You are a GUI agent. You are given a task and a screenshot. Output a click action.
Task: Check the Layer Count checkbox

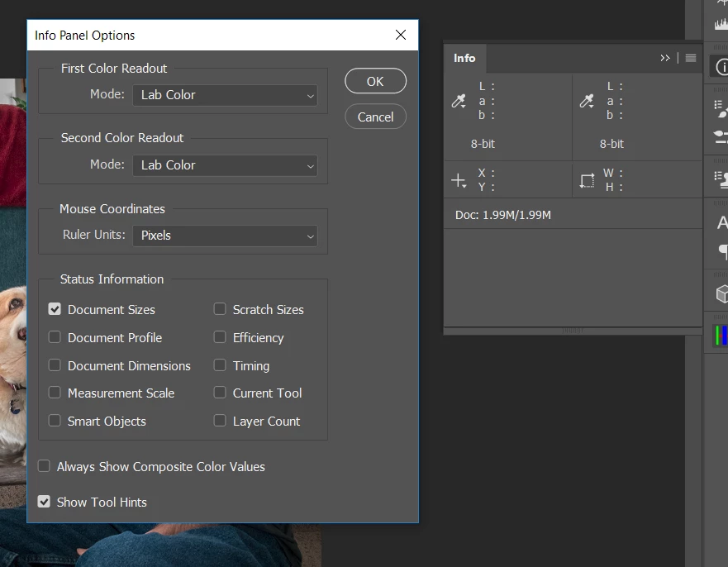[x=220, y=421]
